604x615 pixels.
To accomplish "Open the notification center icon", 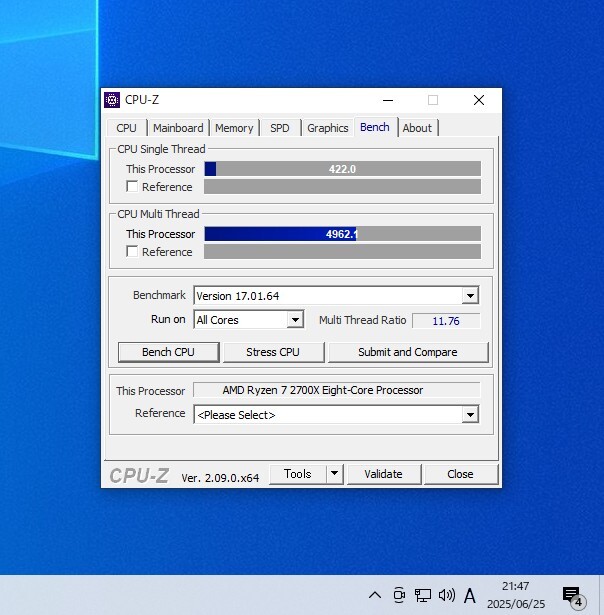I will click(573, 596).
